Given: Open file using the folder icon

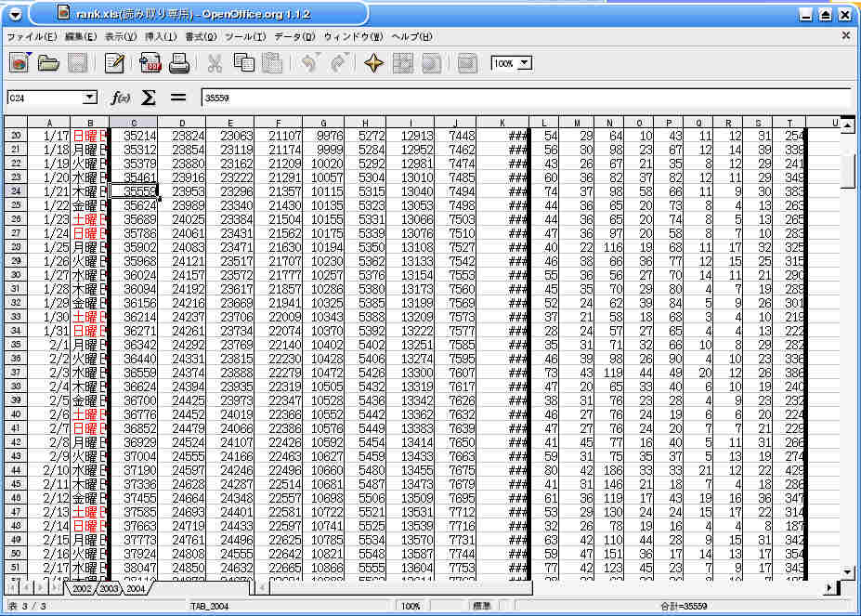Looking at the screenshot, I should tap(49, 63).
